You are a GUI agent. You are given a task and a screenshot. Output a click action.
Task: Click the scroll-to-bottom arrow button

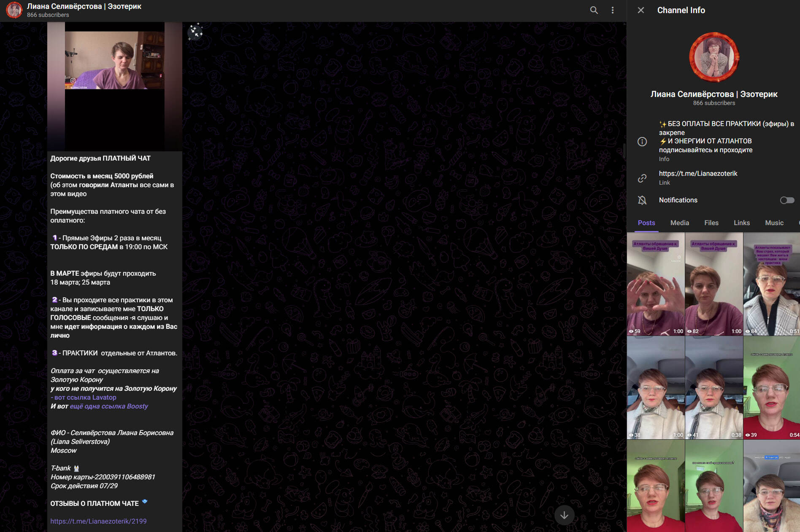[x=564, y=515]
